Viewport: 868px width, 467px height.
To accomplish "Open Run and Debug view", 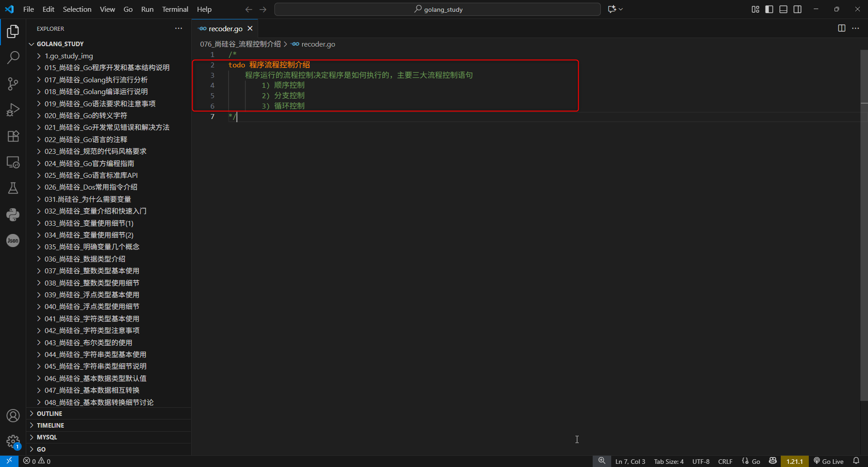I will tap(13, 110).
